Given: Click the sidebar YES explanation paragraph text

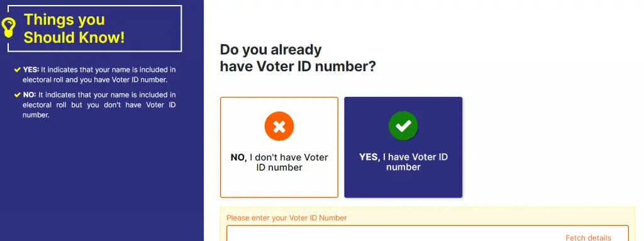Looking at the screenshot, I should tap(99, 75).
